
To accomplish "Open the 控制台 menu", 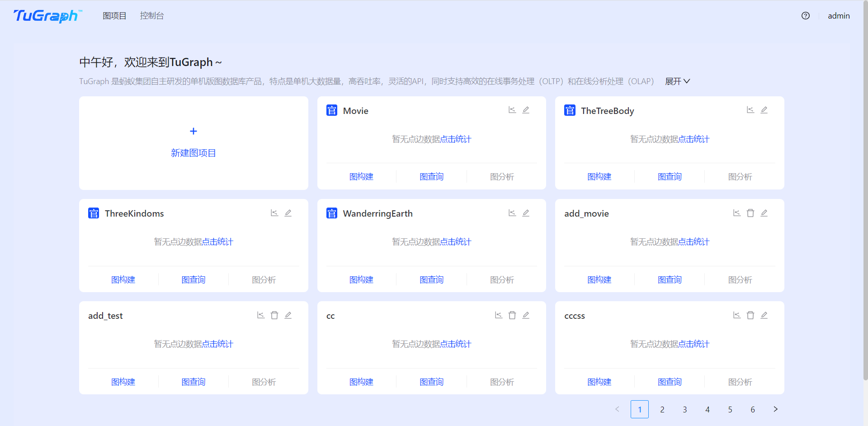I will (x=152, y=16).
